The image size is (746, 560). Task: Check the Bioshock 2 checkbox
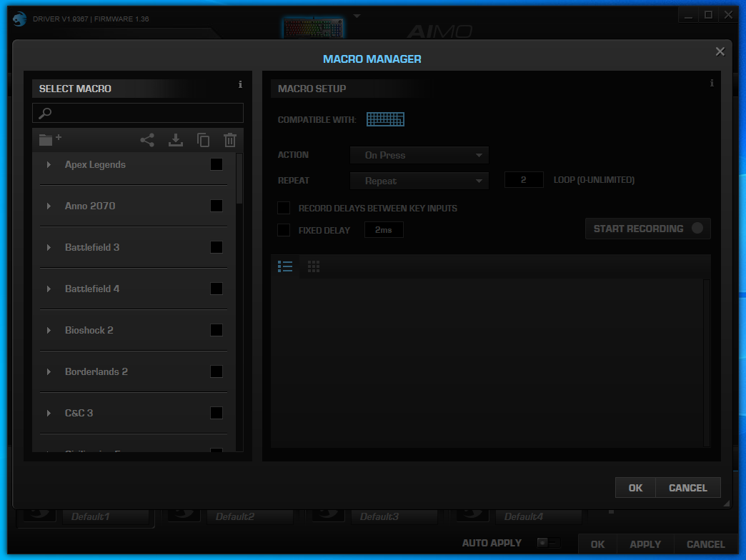click(x=217, y=330)
